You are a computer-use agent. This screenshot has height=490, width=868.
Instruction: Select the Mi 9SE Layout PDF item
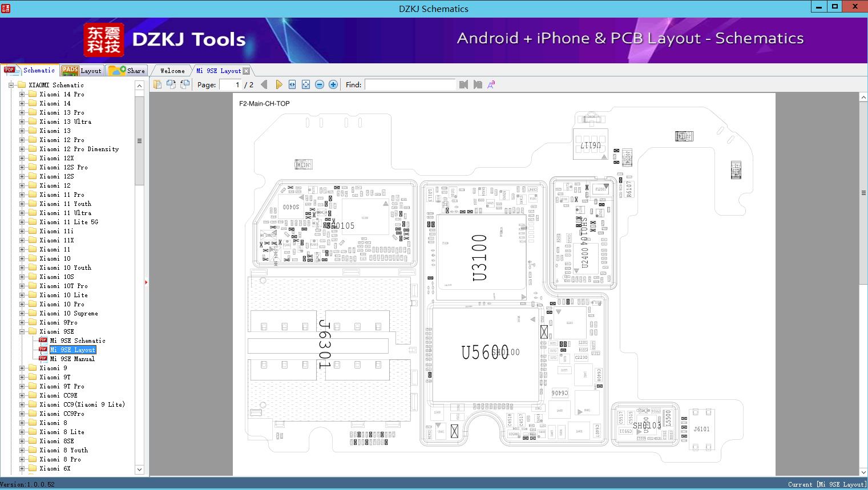coord(72,350)
